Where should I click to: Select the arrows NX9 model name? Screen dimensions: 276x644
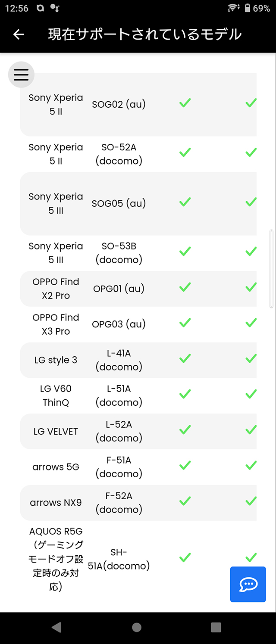point(56,503)
